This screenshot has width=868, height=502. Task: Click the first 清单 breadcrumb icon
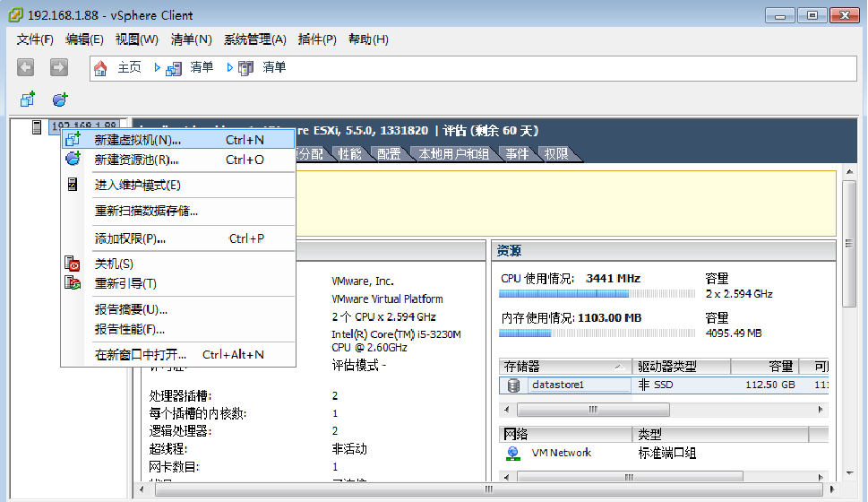[174, 68]
